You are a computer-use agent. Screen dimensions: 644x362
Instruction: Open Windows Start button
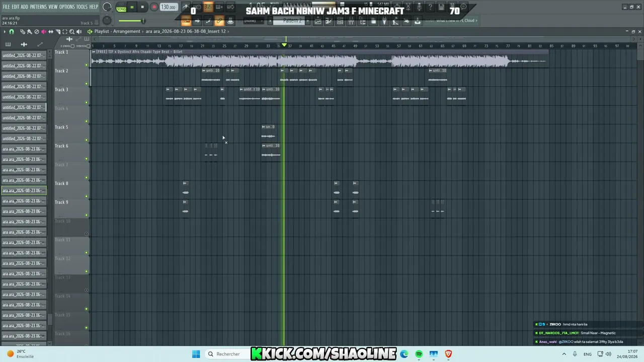(x=196, y=354)
